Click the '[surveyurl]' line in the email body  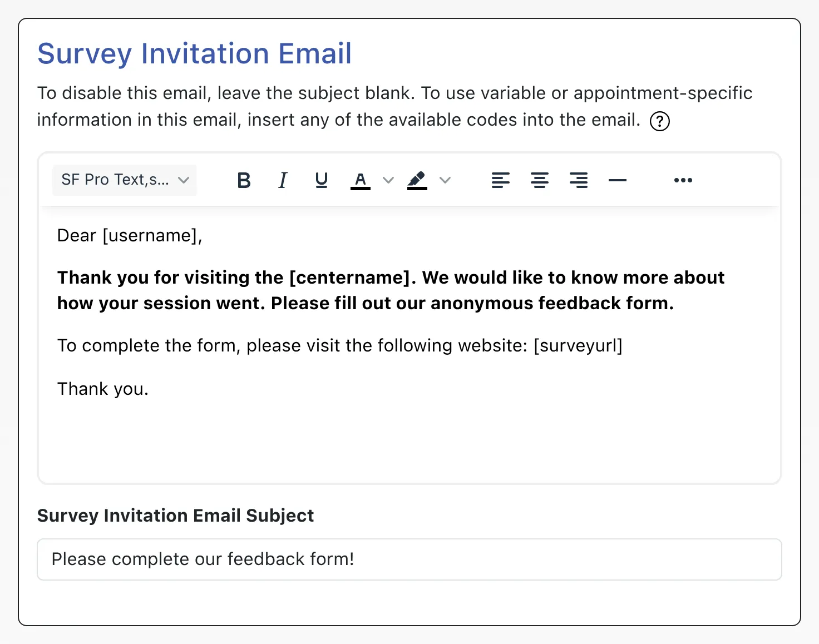pyautogui.click(x=340, y=346)
